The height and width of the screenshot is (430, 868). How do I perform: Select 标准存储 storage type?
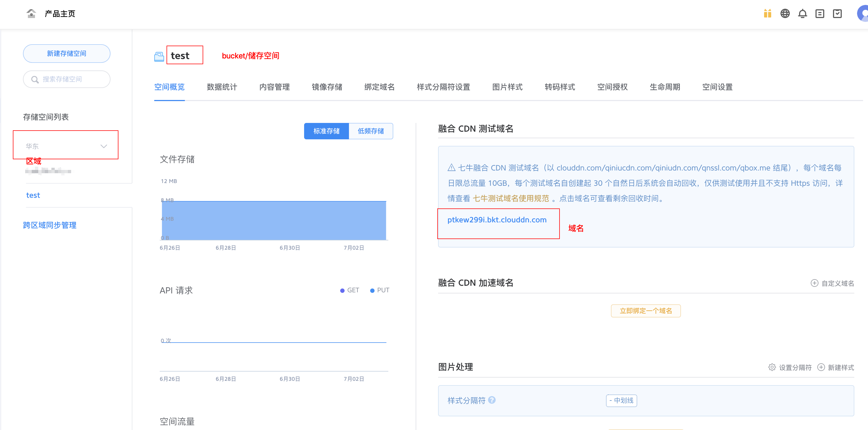click(326, 131)
